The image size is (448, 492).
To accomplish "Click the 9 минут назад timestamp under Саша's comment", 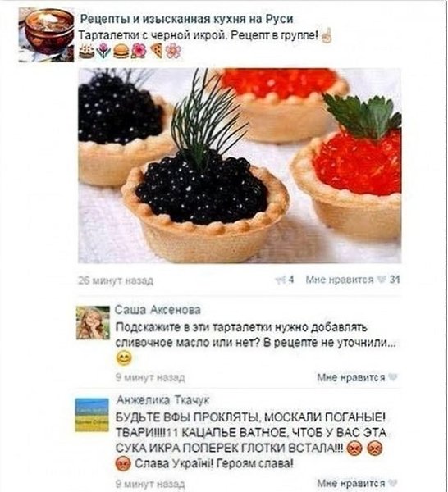I will tap(150, 377).
